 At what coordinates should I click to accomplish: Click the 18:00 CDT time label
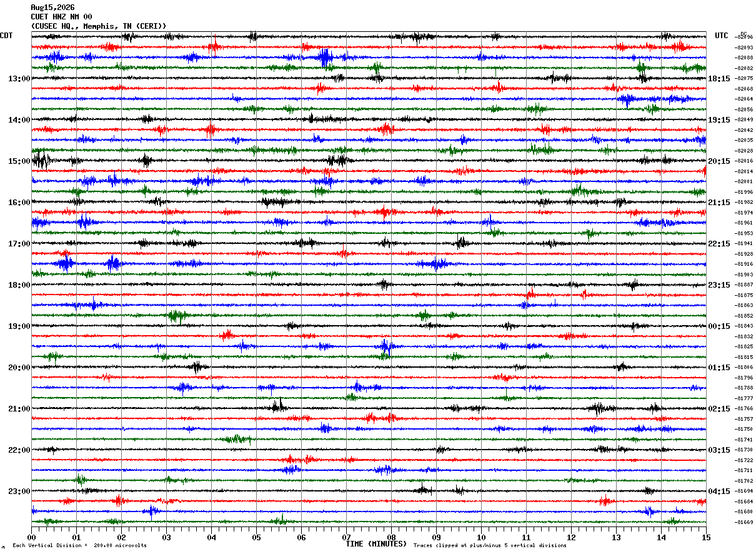click(x=19, y=285)
